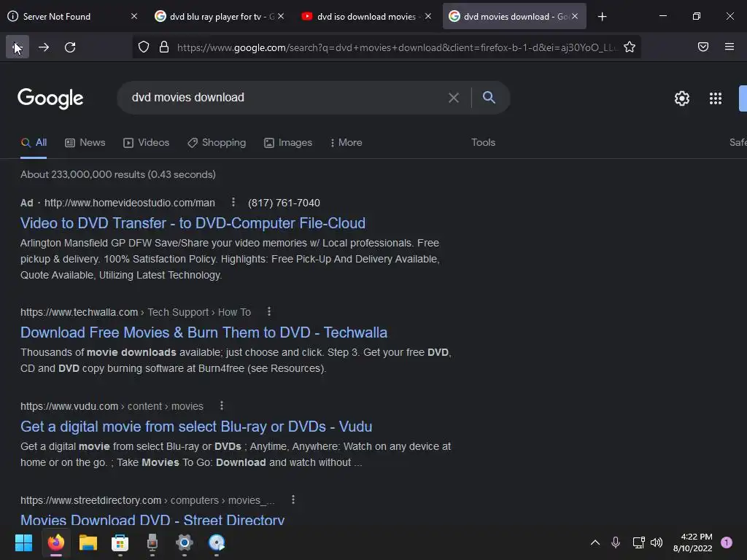Open the network status tray icon
Viewport: 747px width, 560px height.
[638, 542]
